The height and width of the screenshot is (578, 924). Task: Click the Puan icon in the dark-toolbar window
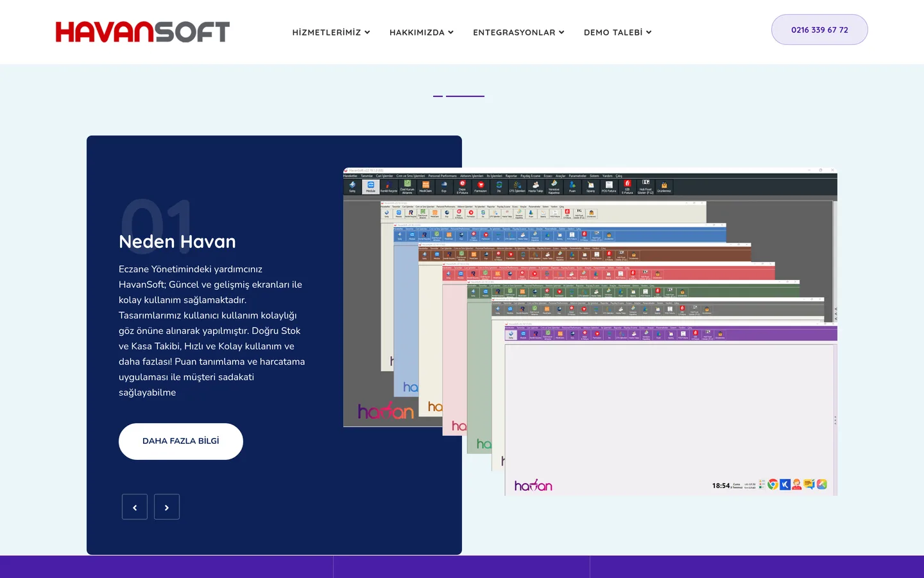(572, 187)
